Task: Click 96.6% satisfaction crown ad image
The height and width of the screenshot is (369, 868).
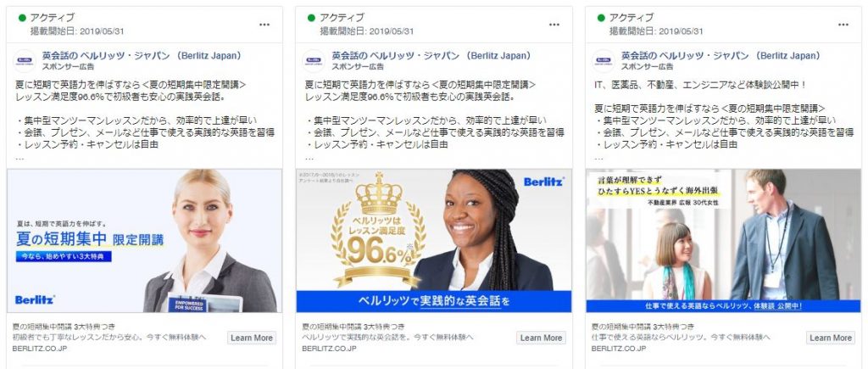Action: (434, 240)
